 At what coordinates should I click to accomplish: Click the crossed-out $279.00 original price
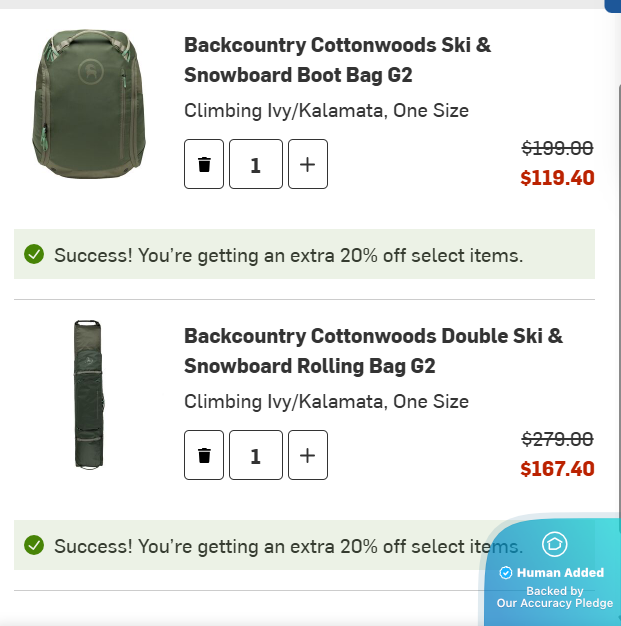tap(557, 439)
